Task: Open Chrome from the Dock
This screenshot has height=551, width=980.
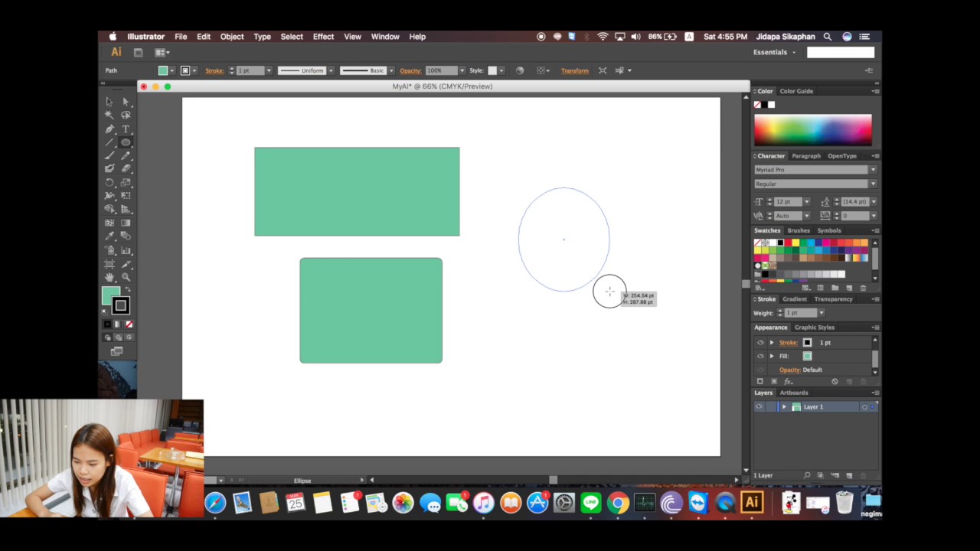Action: [618, 503]
